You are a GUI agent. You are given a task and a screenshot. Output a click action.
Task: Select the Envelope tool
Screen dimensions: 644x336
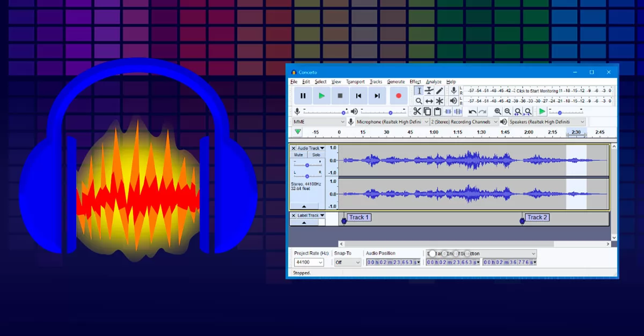tap(429, 91)
